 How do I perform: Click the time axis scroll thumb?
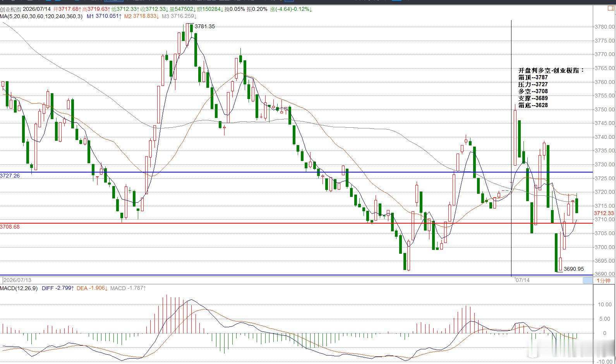587,280
